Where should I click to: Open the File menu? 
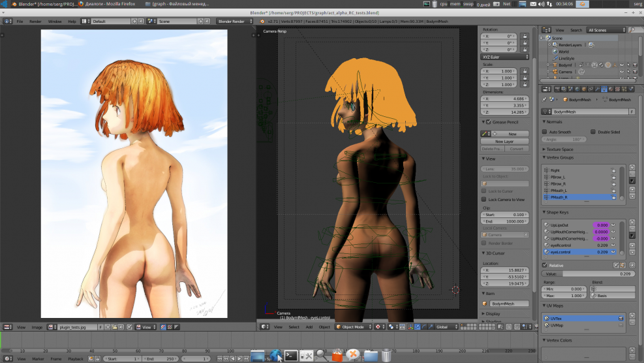20,22
